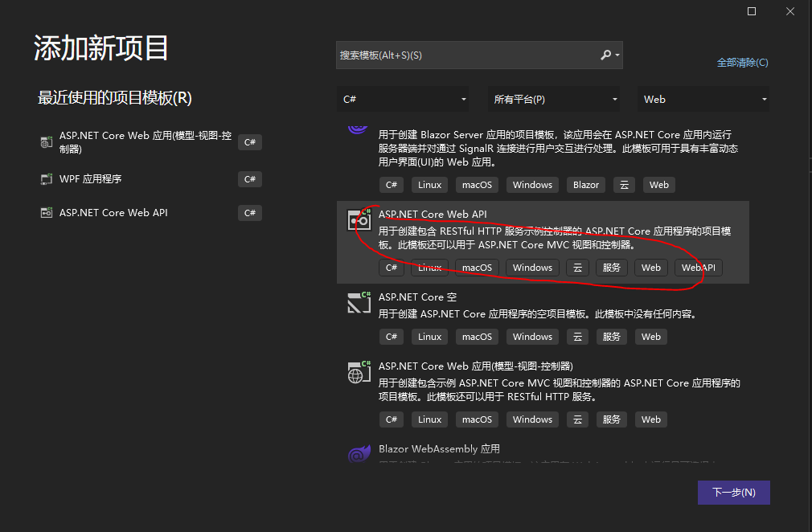Viewport: 812px width, 532px height.
Task: Click the recent WPF 应用程序 icon
Action: pos(47,179)
